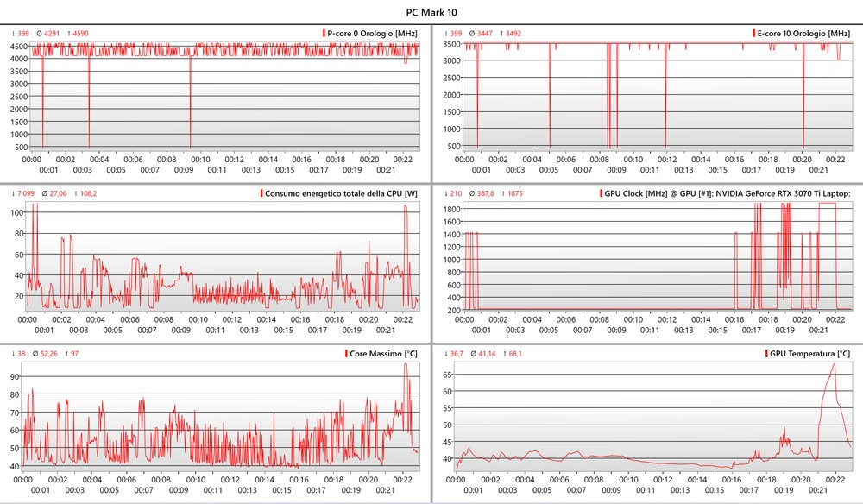
Task: Click the PC Mark 10 chart title
Action: click(431, 12)
